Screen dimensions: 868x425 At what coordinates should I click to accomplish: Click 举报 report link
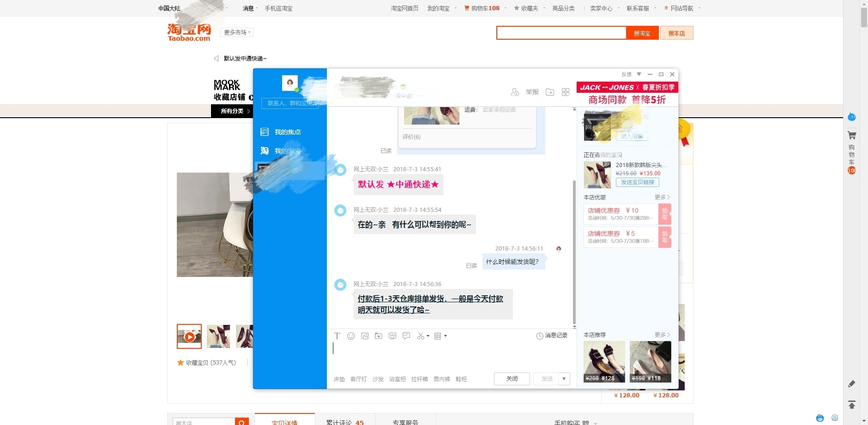click(532, 92)
